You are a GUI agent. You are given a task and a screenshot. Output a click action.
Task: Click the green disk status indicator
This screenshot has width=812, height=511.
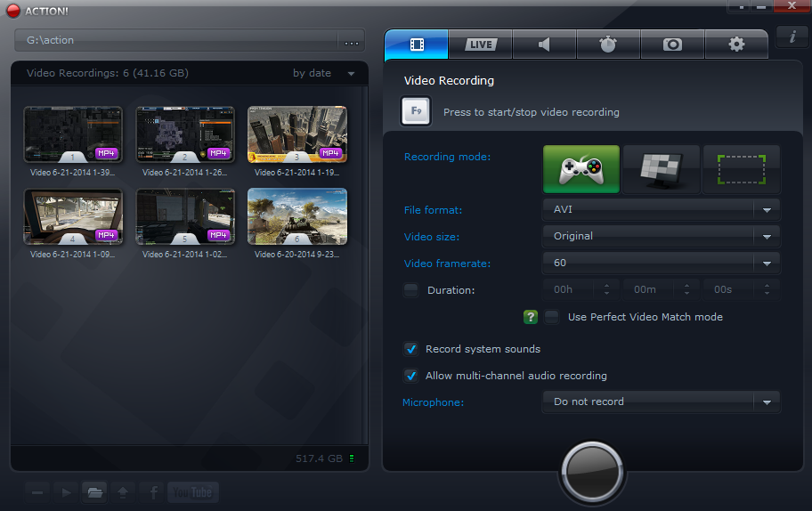(x=352, y=458)
